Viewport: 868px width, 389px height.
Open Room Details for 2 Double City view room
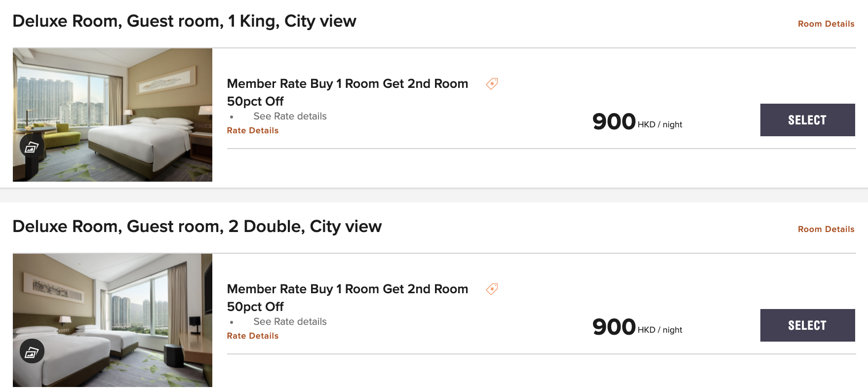point(826,229)
